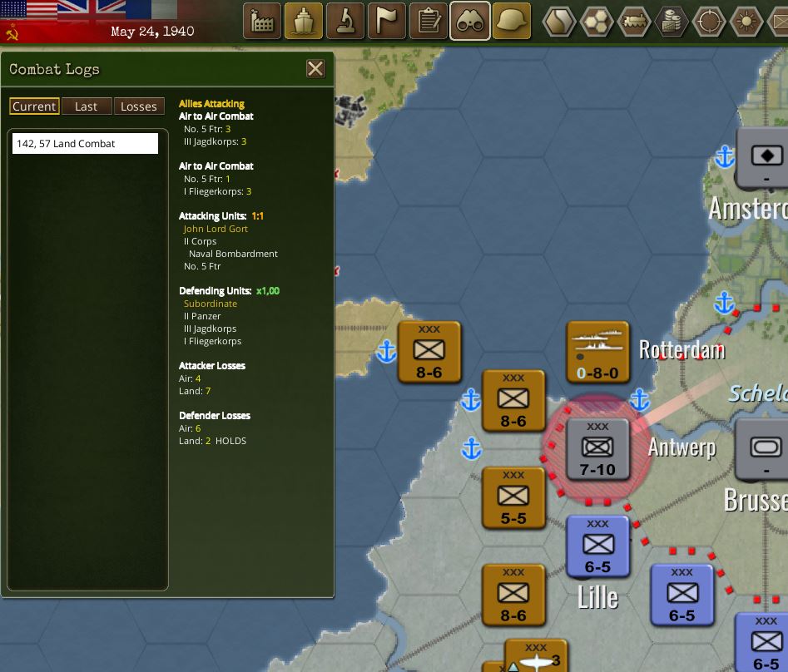Toggle the tank hex overlay icon
The image size is (788, 672).
pyautogui.click(x=634, y=22)
